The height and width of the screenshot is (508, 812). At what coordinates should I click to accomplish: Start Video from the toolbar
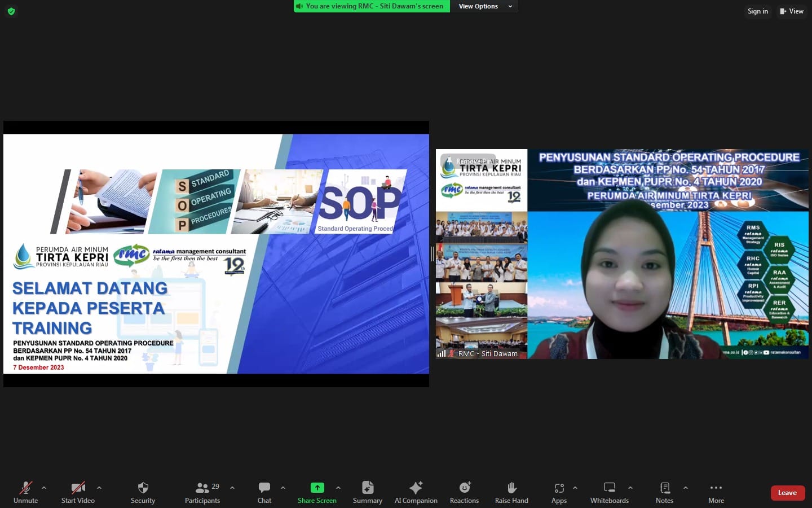[x=78, y=492]
